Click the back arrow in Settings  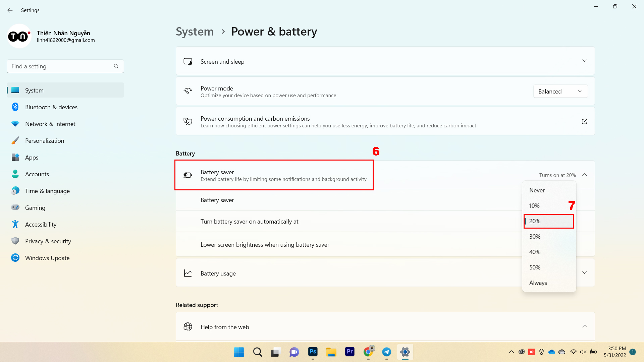click(x=10, y=10)
